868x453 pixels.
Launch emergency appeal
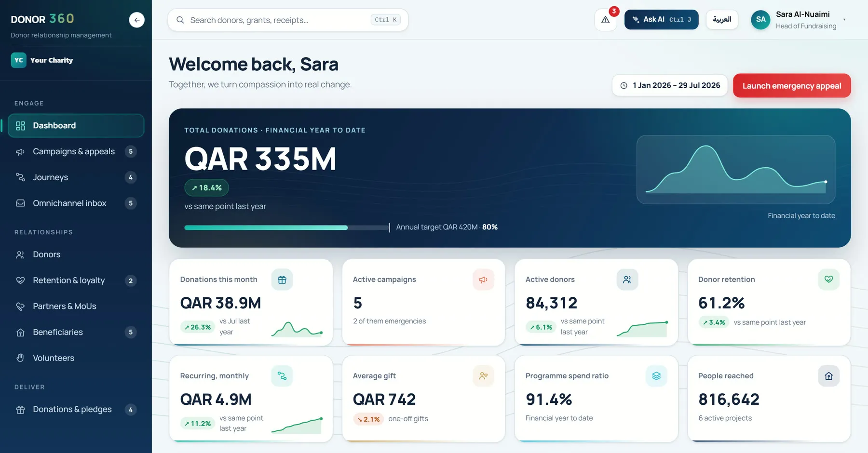[792, 86]
